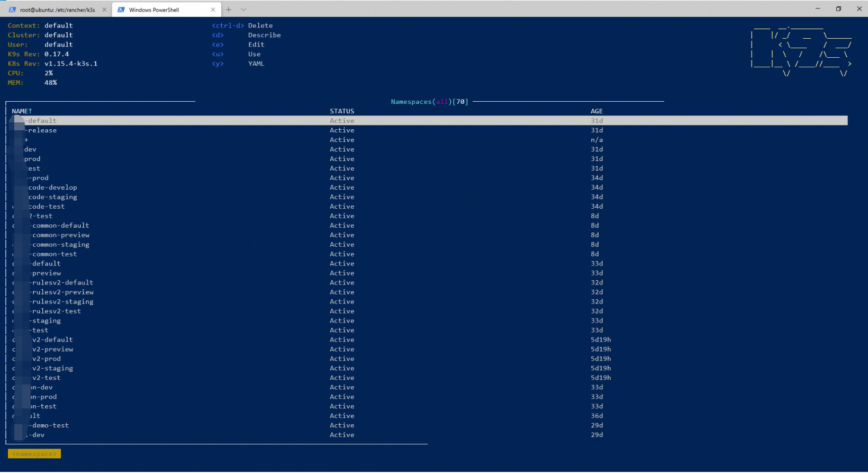Minimize the terminal window
The height and width of the screenshot is (473, 868).
818,8
